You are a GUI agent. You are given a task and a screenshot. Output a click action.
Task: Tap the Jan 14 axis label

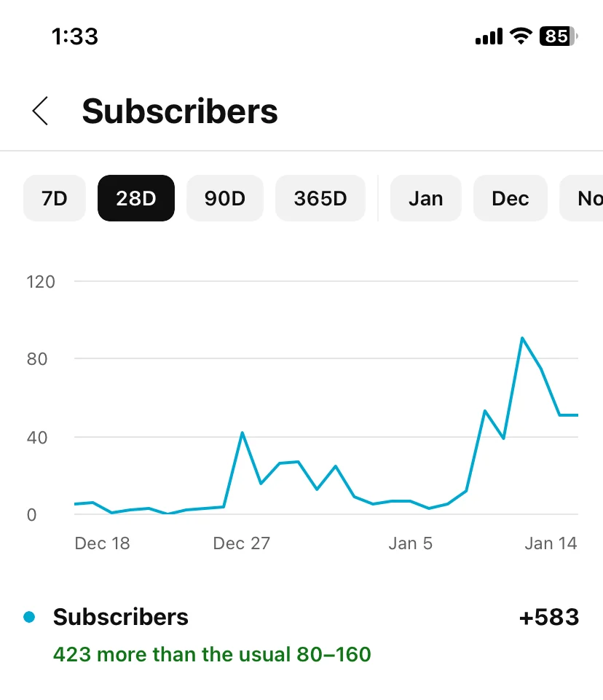(551, 543)
